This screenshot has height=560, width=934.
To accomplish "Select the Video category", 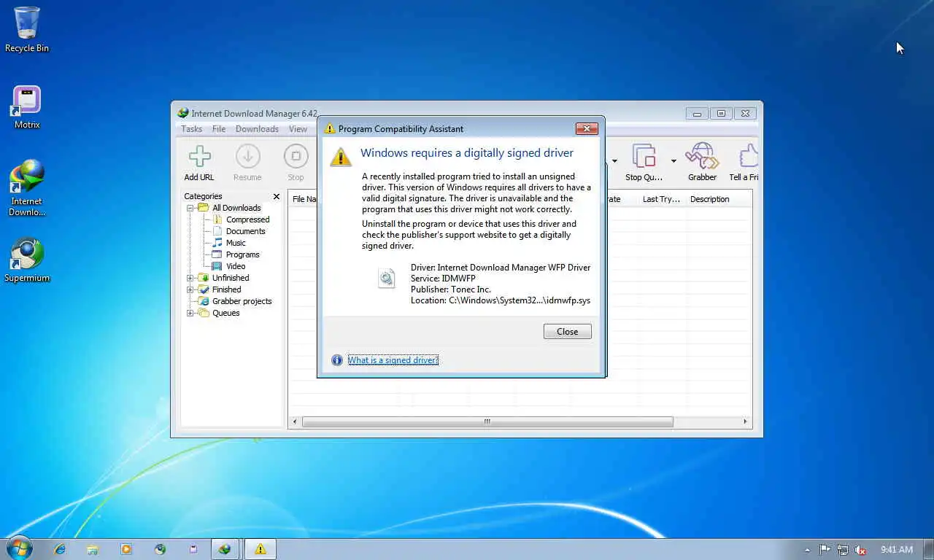I will tap(236, 266).
